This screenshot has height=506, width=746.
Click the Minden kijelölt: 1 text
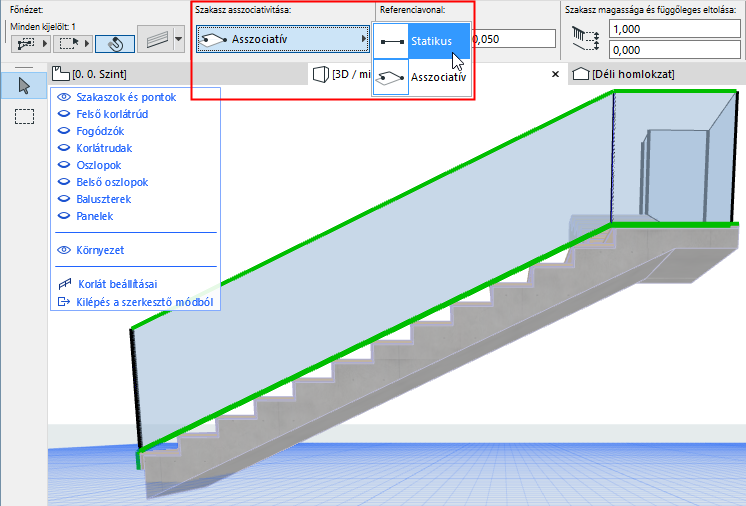(43, 27)
